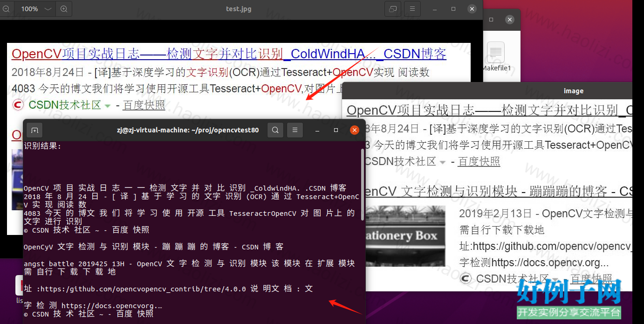644x324 pixels.
Task: Click the blue OpenCV项目实战日志 headline in test.jpg
Action: point(229,54)
